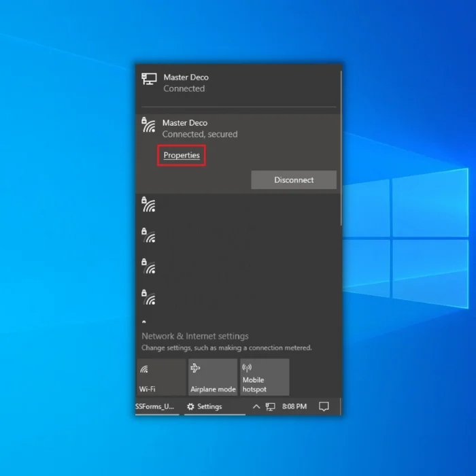
Task: Click the gear icon beside Settings
Action: click(x=190, y=407)
